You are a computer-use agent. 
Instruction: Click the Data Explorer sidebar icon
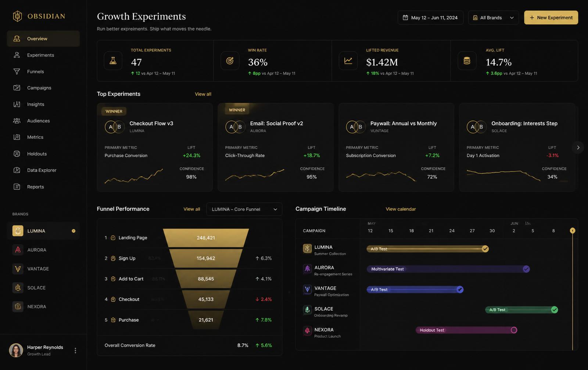[17, 170]
